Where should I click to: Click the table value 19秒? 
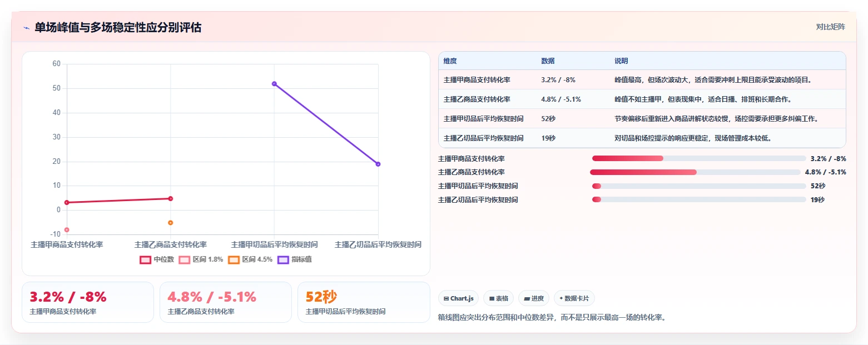coord(548,138)
